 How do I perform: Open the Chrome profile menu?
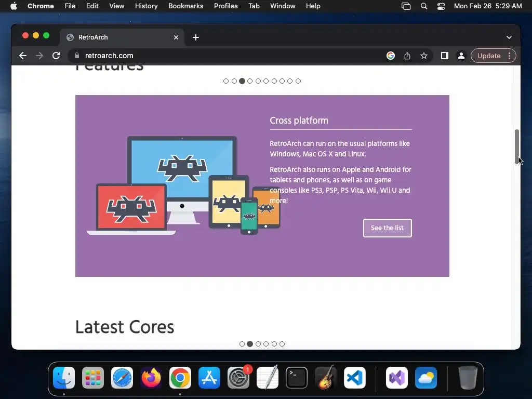461,56
